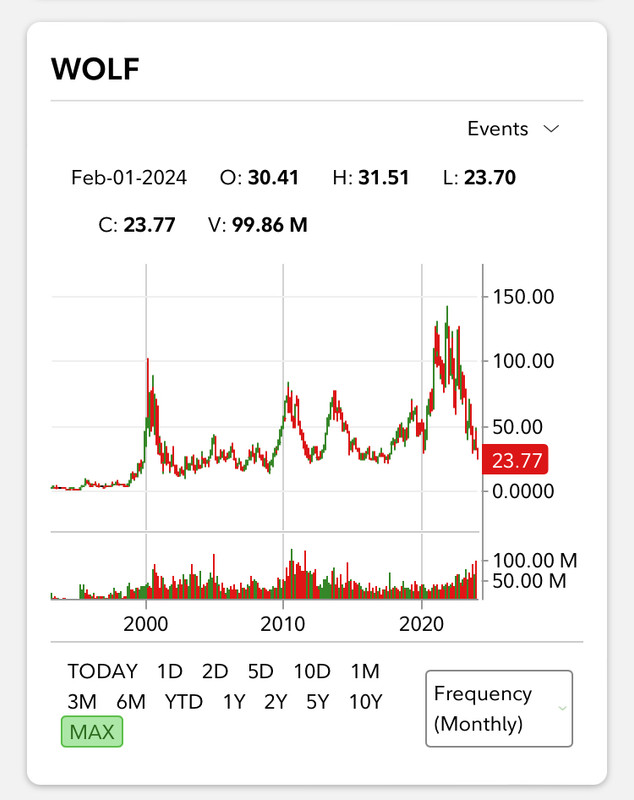Click the highlighted MAX range button

[92, 732]
